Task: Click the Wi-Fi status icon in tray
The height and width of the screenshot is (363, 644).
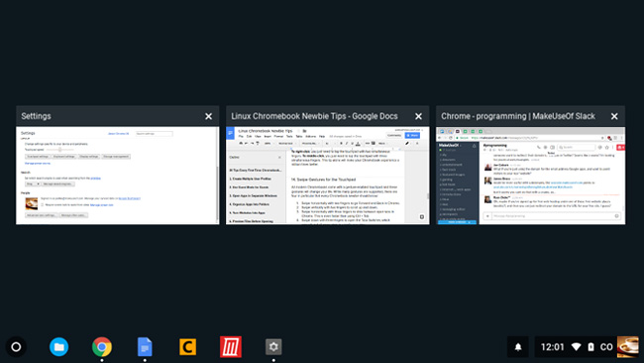Action: point(577,347)
